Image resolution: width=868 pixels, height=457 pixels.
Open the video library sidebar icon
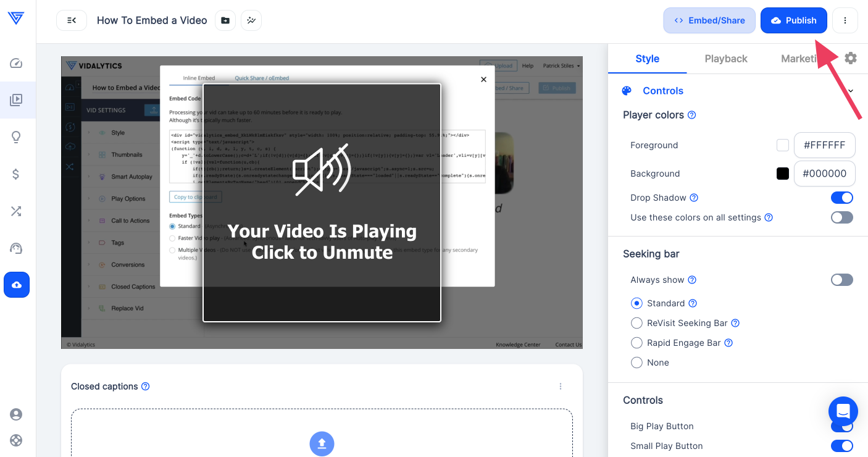click(17, 99)
